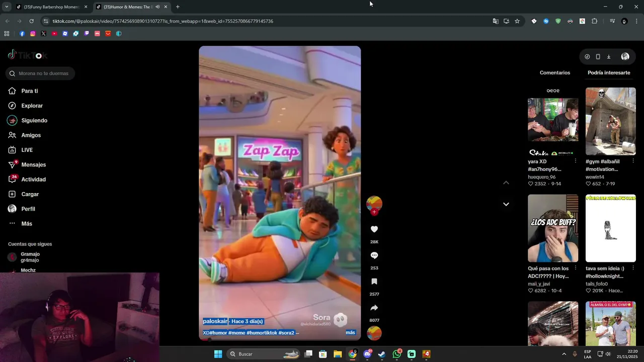
Task: Click #humor hashtag in caption
Action: [x=218, y=333]
